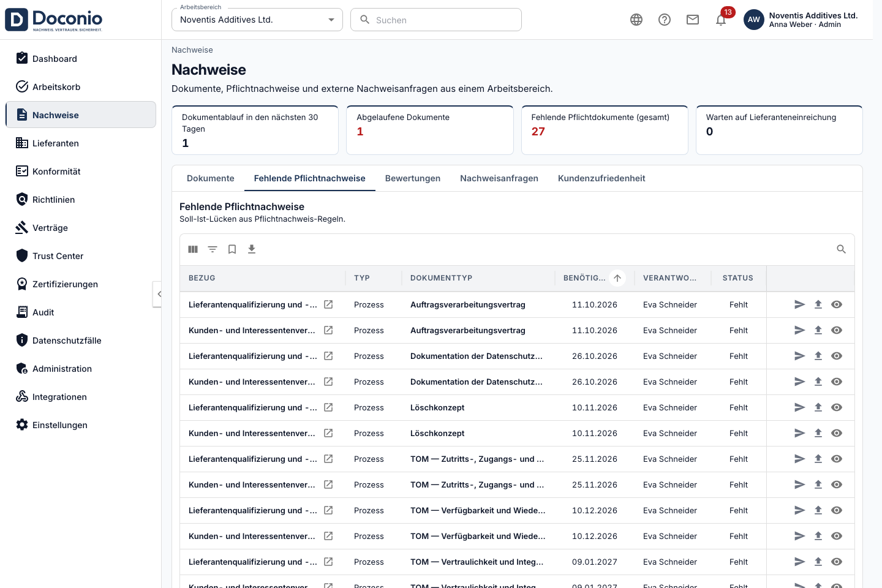Screen dimensions: 882x588
Task: Open notifications bell with 13 badge
Action: 721,20
